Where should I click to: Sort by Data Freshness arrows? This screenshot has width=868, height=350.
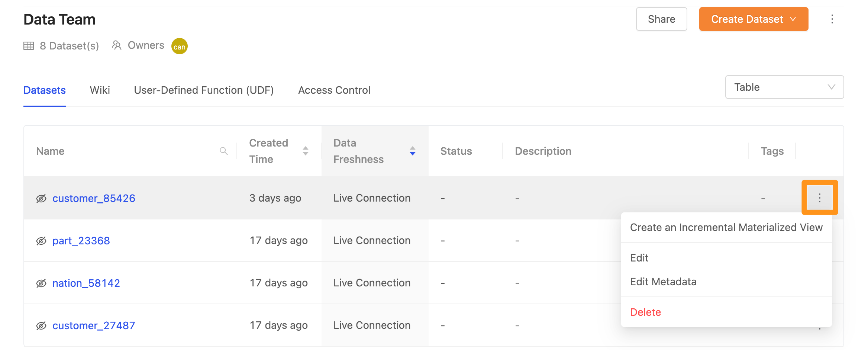pyautogui.click(x=412, y=151)
